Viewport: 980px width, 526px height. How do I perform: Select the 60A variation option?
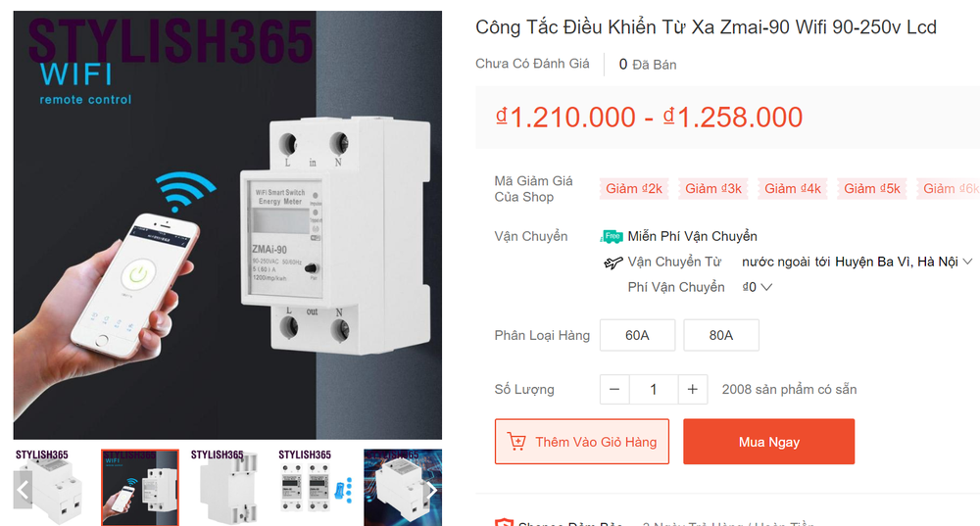point(638,335)
